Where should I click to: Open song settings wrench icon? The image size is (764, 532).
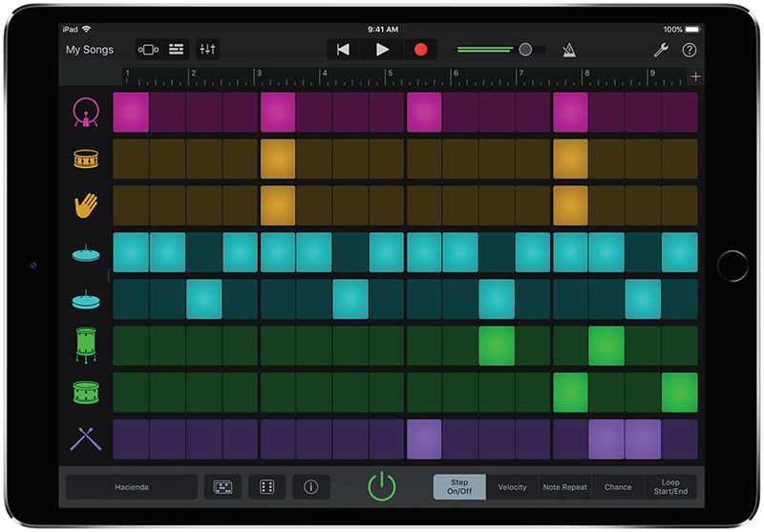click(x=661, y=50)
